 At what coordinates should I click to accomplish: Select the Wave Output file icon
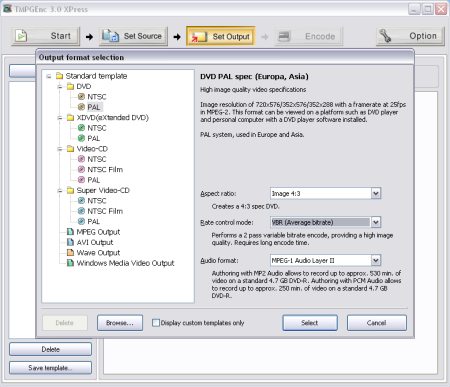click(70, 252)
